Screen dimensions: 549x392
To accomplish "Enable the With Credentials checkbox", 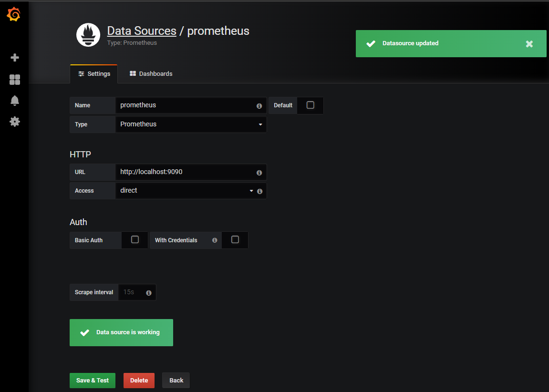I will point(235,239).
